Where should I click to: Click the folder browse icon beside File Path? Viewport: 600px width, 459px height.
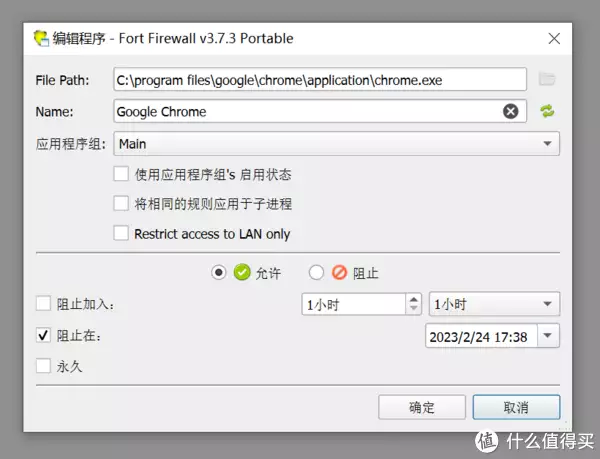pyautogui.click(x=547, y=79)
